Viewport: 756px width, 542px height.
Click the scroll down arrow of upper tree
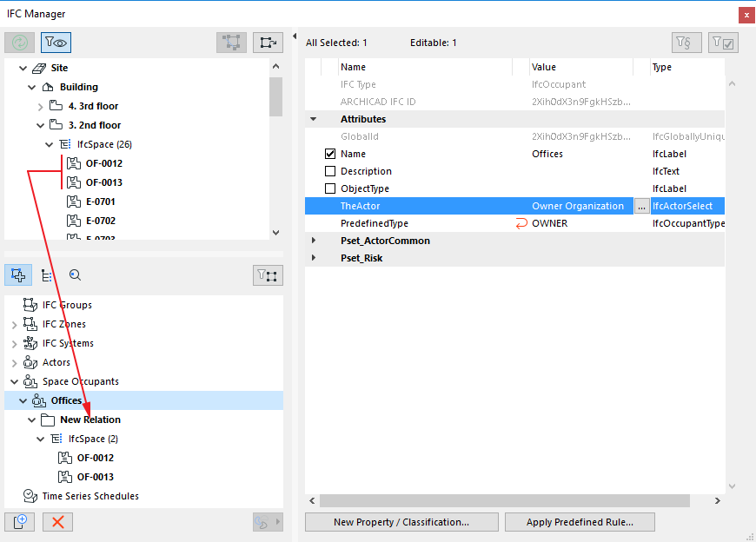click(275, 232)
